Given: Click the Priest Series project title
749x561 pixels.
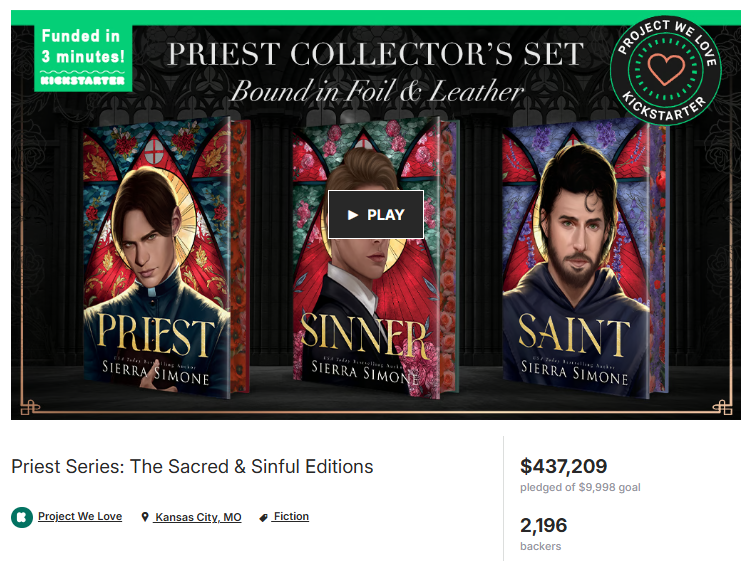Looking at the screenshot, I should (x=192, y=467).
